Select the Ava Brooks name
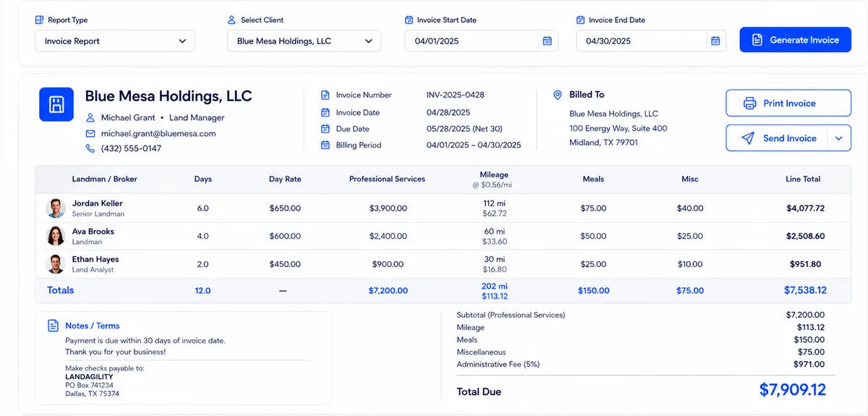 point(93,232)
